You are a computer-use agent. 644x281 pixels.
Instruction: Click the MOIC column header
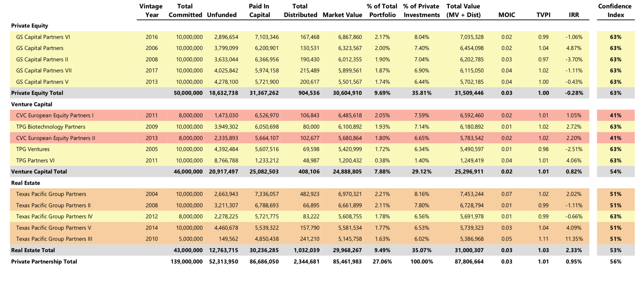(506, 15)
